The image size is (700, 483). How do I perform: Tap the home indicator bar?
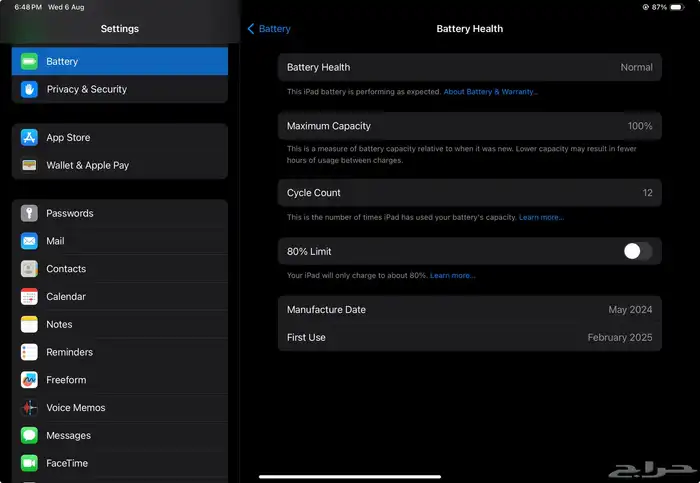pos(350,477)
